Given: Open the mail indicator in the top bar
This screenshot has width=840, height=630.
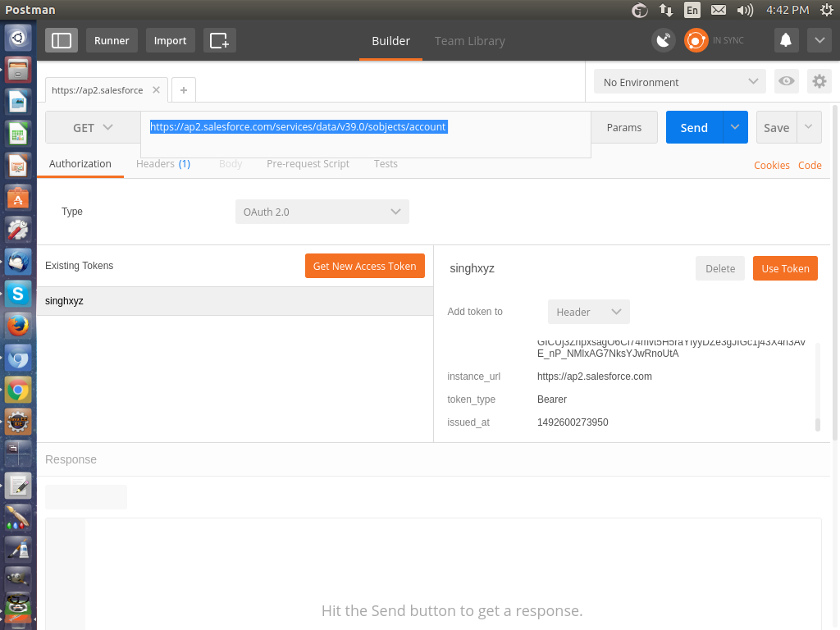Looking at the screenshot, I should [719, 10].
